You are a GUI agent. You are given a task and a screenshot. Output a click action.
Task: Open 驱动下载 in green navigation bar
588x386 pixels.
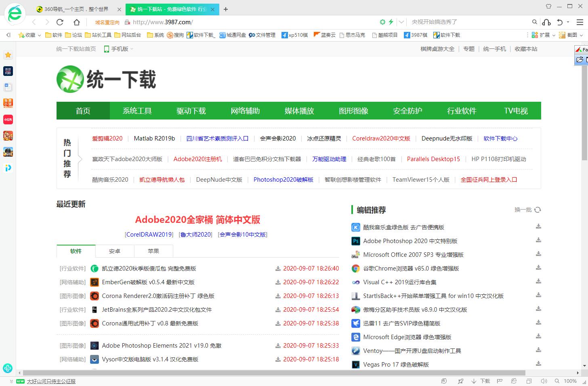(191, 111)
